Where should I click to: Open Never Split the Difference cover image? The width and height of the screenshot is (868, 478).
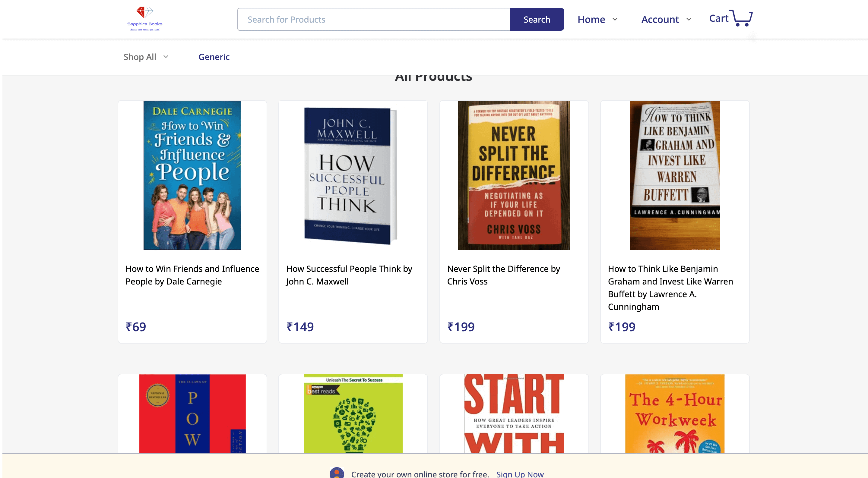514,175
